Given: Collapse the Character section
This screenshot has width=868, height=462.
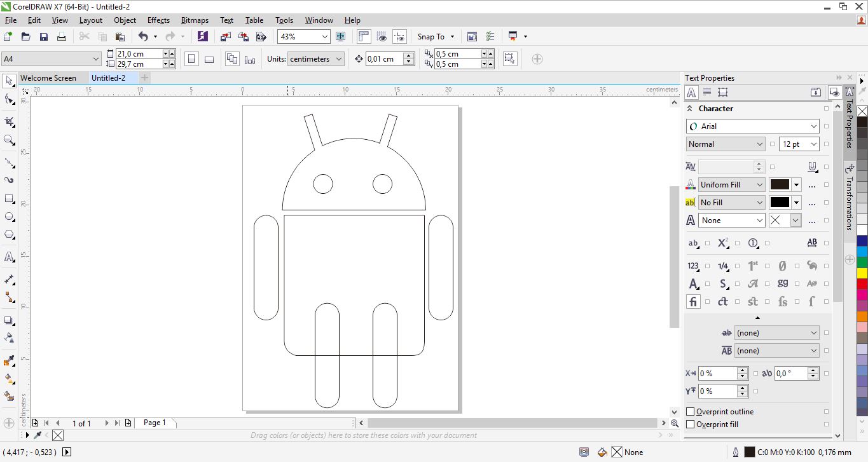Looking at the screenshot, I should point(690,109).
